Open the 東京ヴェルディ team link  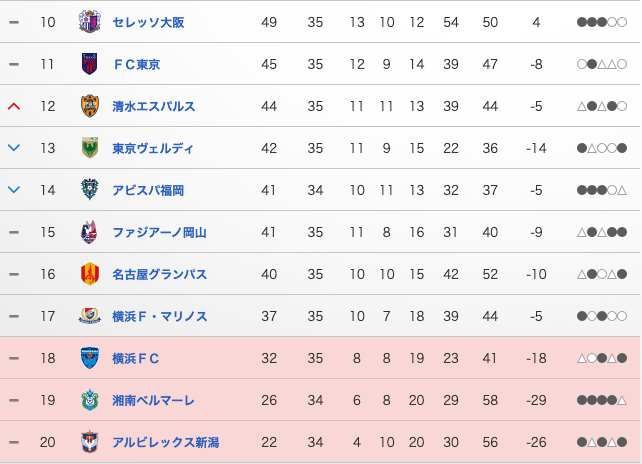[x=153, y=148]
